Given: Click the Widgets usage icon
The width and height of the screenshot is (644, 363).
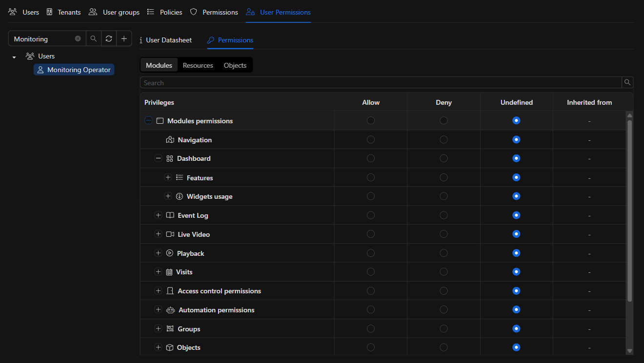Looking at the screenshot, I should click(x=180, y=196).
